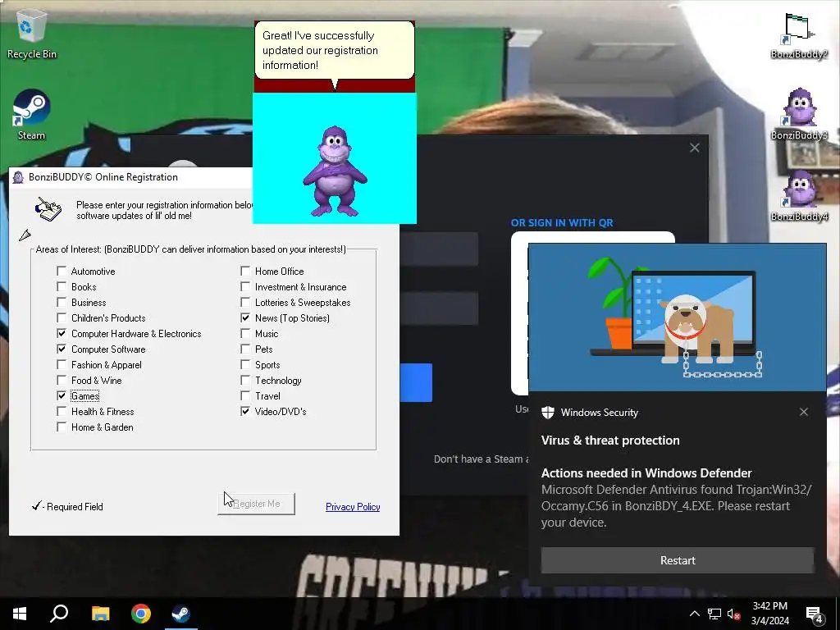
Task: Select the BonziBuddy4 desktop shortcut
Action: tap(799, 195)
